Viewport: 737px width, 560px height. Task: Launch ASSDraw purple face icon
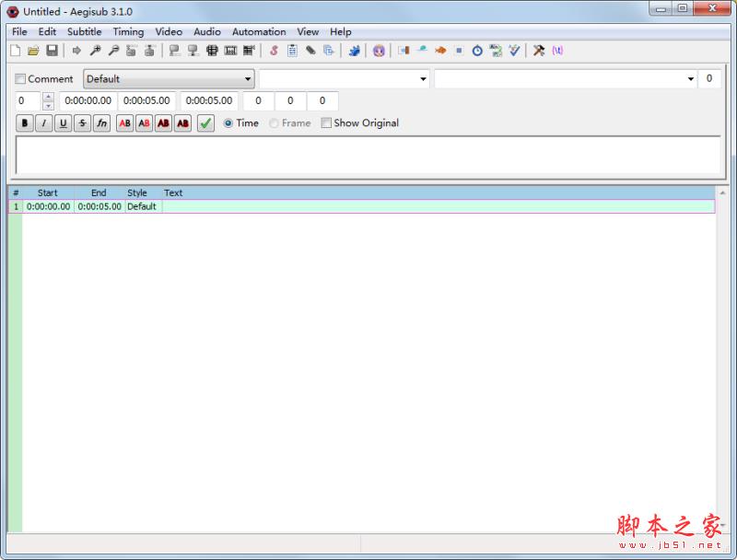pos(379,51)
